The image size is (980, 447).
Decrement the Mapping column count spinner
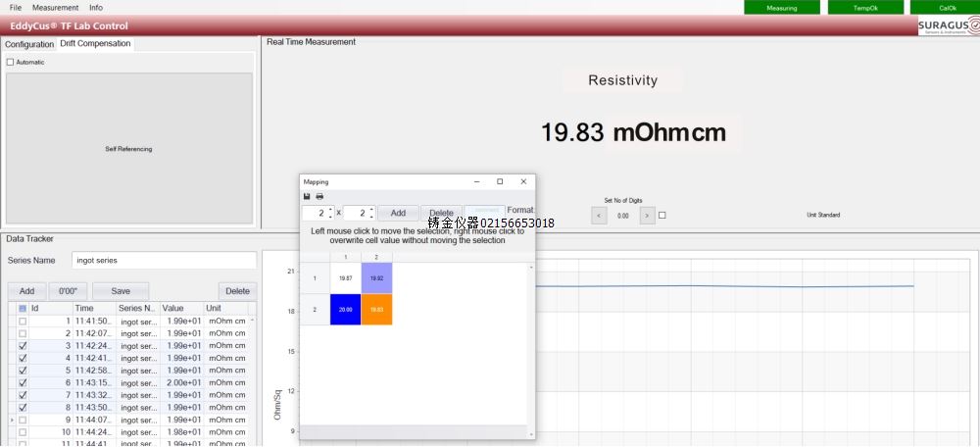(x=371, y=216)
